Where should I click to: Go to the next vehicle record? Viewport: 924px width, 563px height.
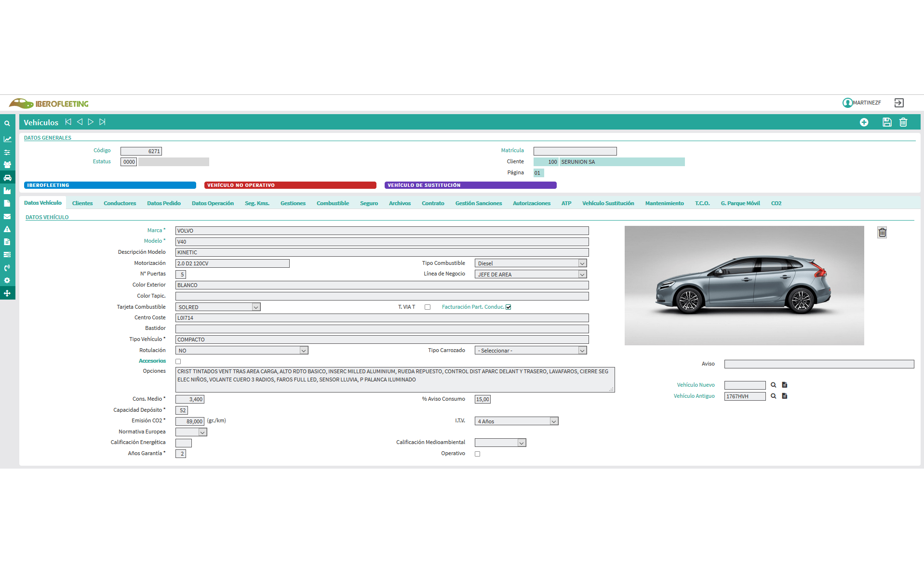[91, 122]
